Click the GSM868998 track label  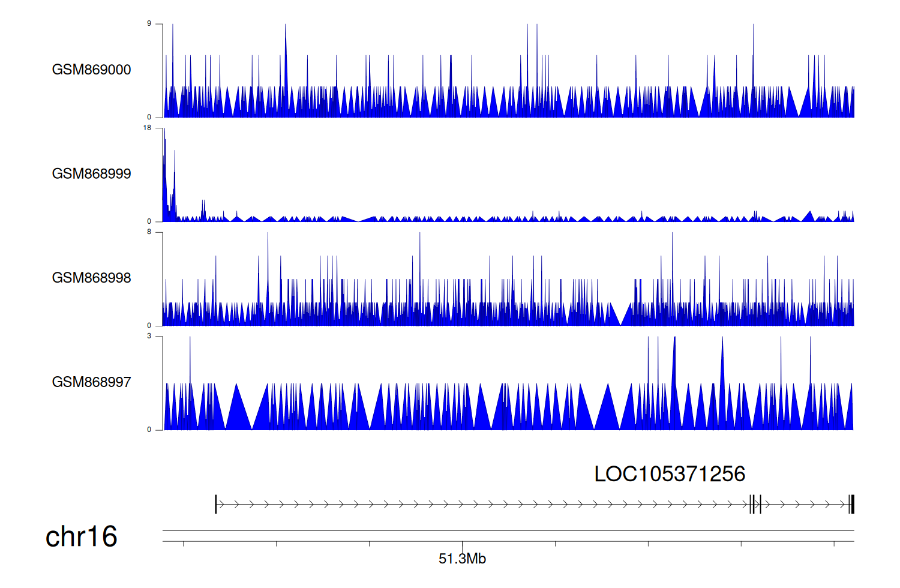91,278
